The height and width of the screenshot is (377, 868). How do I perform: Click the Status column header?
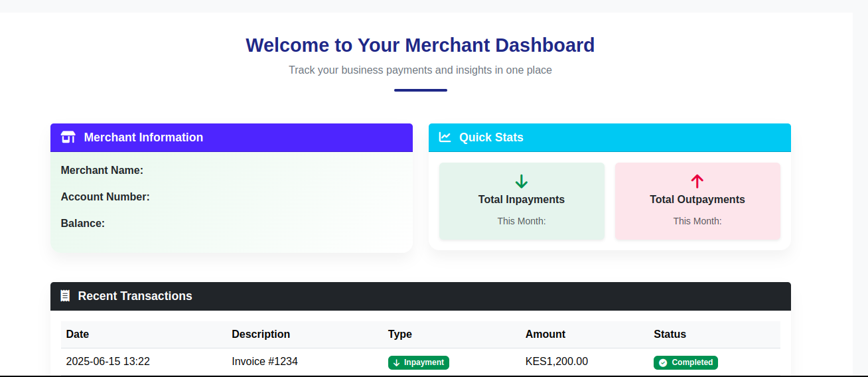click(x=670, y=335)
